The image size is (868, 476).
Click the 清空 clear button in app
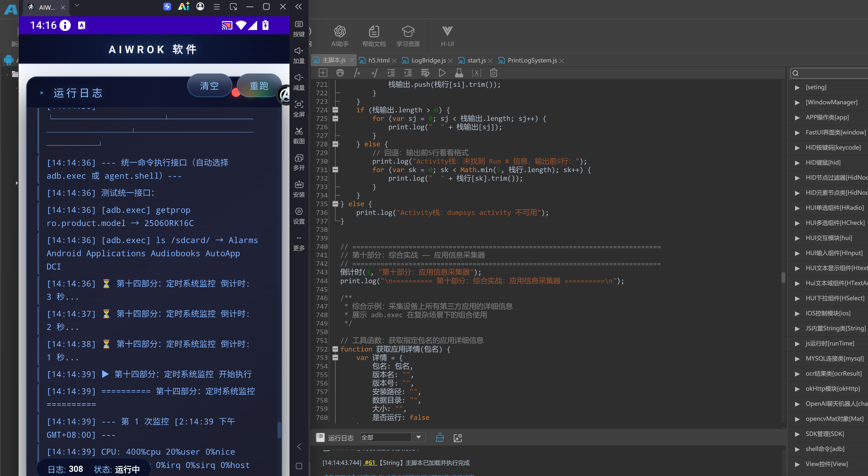pyautogui.click(x=209, y=86)
